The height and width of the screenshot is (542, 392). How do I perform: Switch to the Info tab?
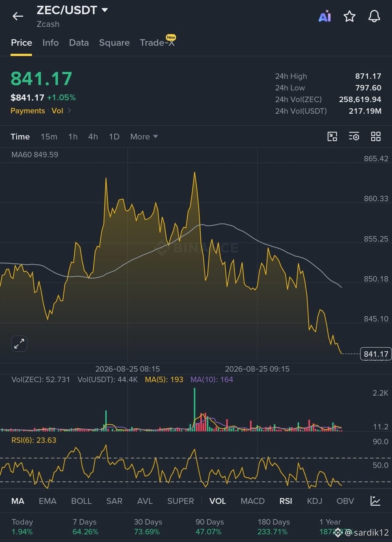[x=50, y=43]
